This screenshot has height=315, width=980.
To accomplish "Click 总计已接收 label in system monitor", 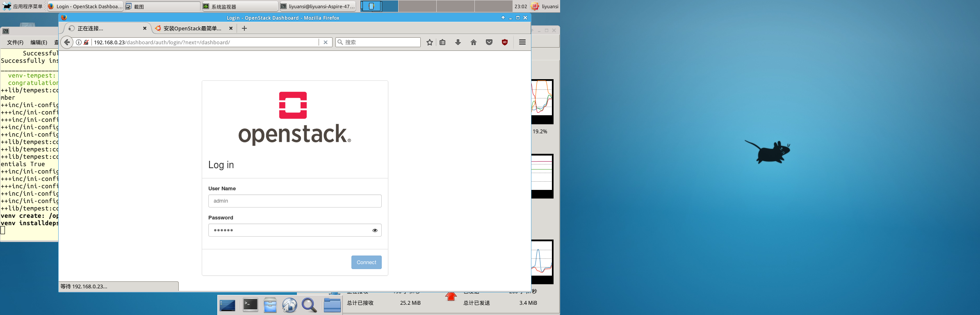I will 360,303.
